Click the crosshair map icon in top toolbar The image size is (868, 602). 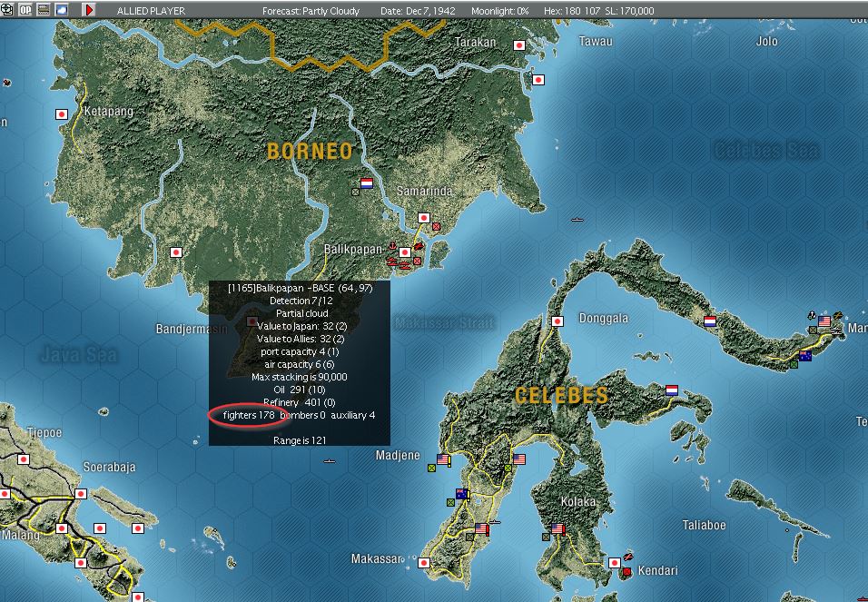coord(7,9)
